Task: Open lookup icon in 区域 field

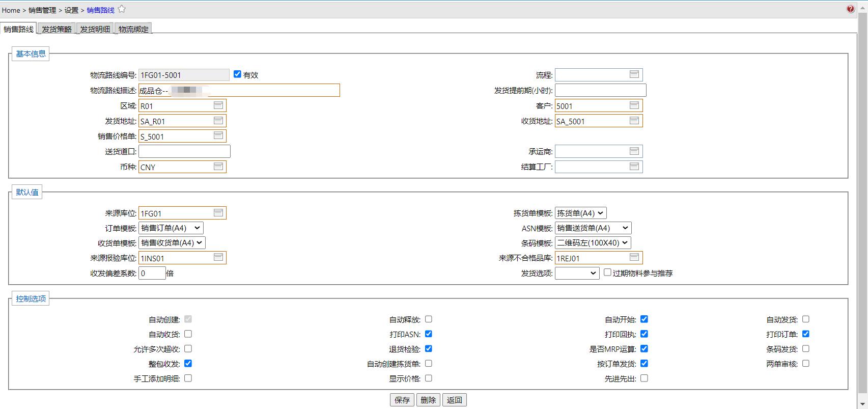Action: point(218,105)
